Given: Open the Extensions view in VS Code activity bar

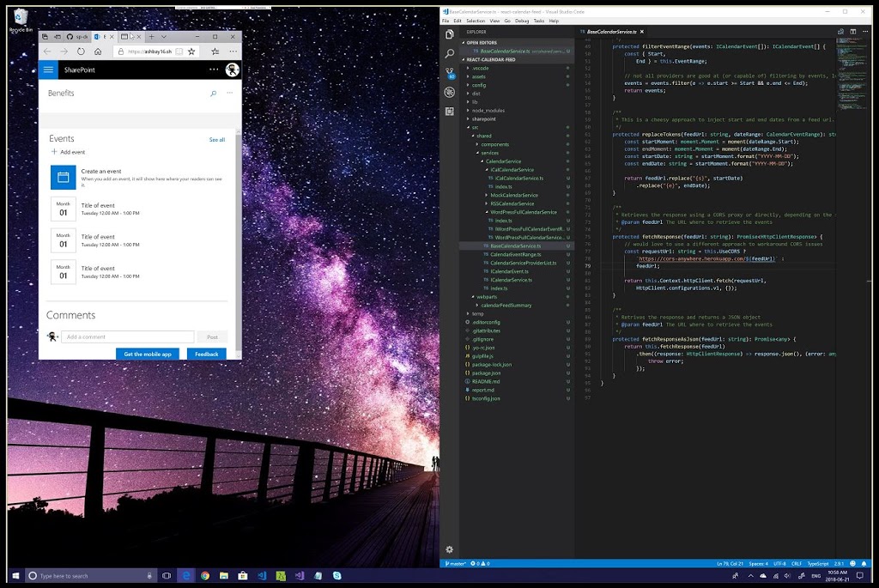Looking at the screenshot, I should [450, 111].
